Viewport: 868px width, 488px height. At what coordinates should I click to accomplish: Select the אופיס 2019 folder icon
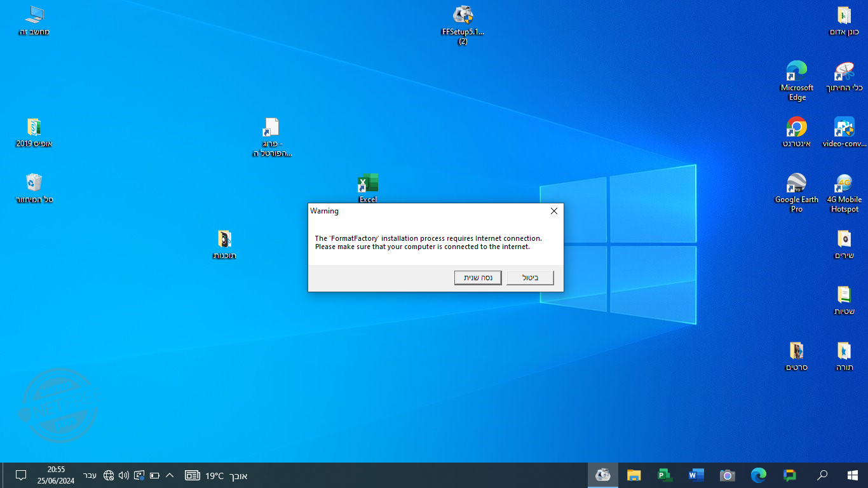coord(34,133)
